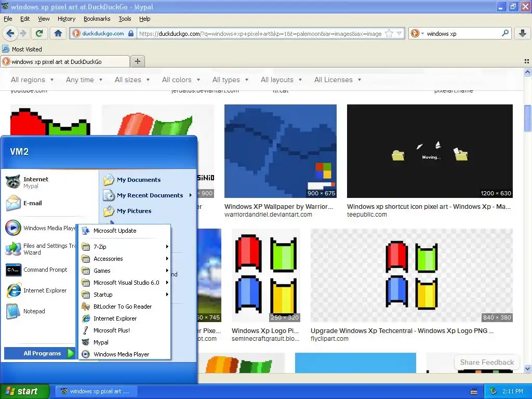Image resolution: width=532 pixels, height=399 pixels.
Task: Click the duckduckgo.com site identity button
Action: (x=103, y=33)
